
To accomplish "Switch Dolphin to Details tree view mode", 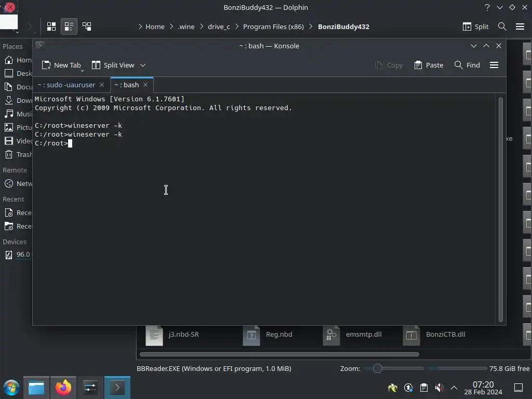I will coord(87,26).
